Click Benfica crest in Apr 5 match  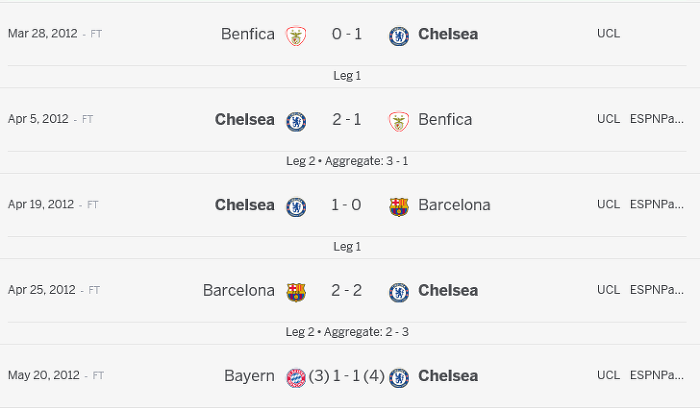[x=398, y=121]
